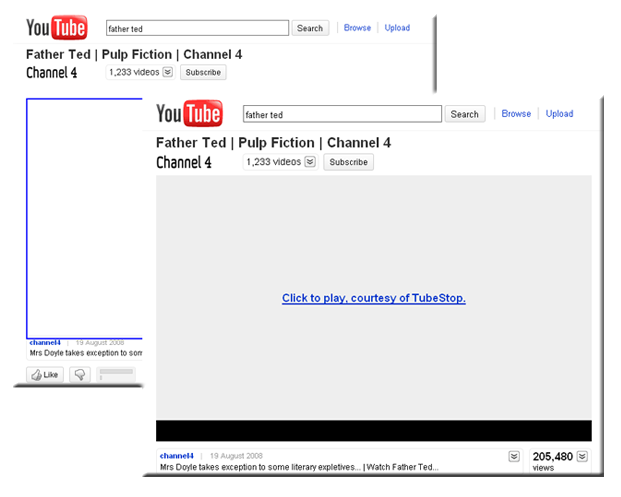Screen dimensions: 621x497
Task: Click Subscribe in the front window
Action: point(349,162)
